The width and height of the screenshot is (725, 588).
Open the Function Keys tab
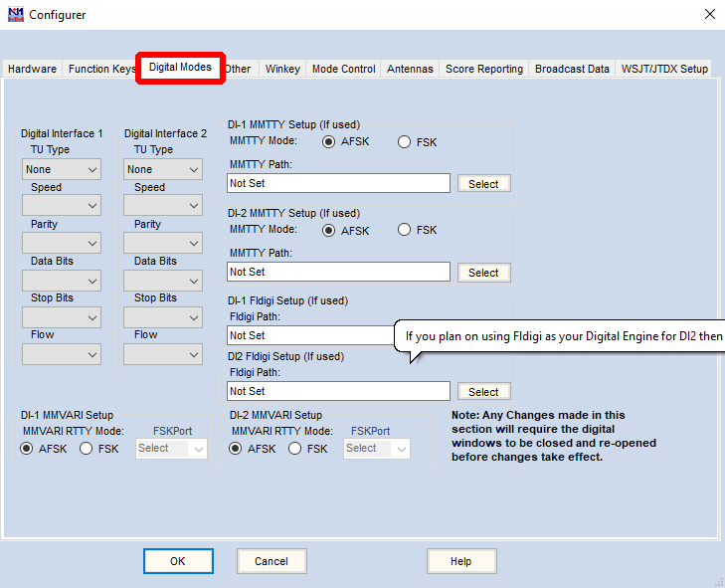point(101,69)
